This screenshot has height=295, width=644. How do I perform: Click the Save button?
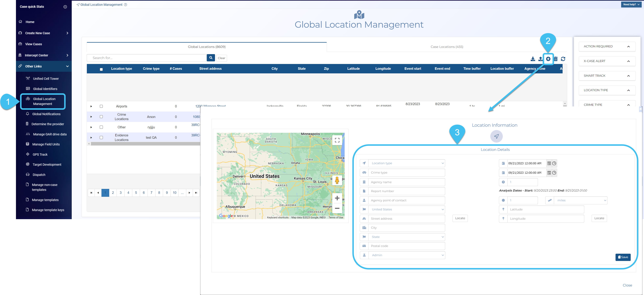coord(623,257)
